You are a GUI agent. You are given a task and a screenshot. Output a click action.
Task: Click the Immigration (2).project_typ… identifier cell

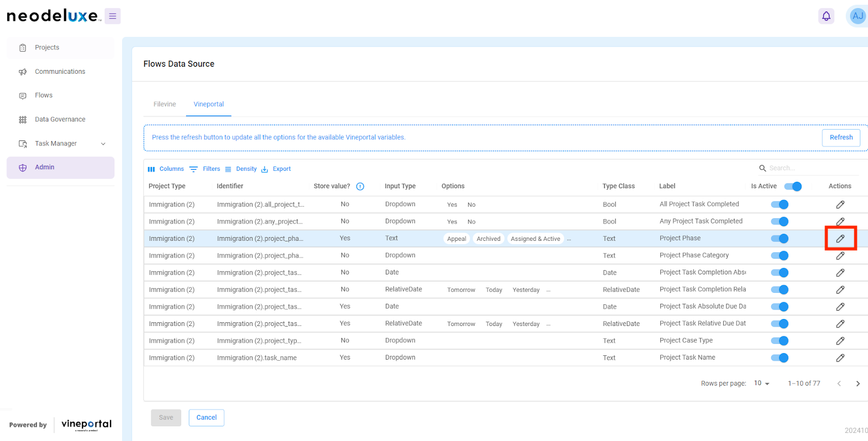pos(259,341)
